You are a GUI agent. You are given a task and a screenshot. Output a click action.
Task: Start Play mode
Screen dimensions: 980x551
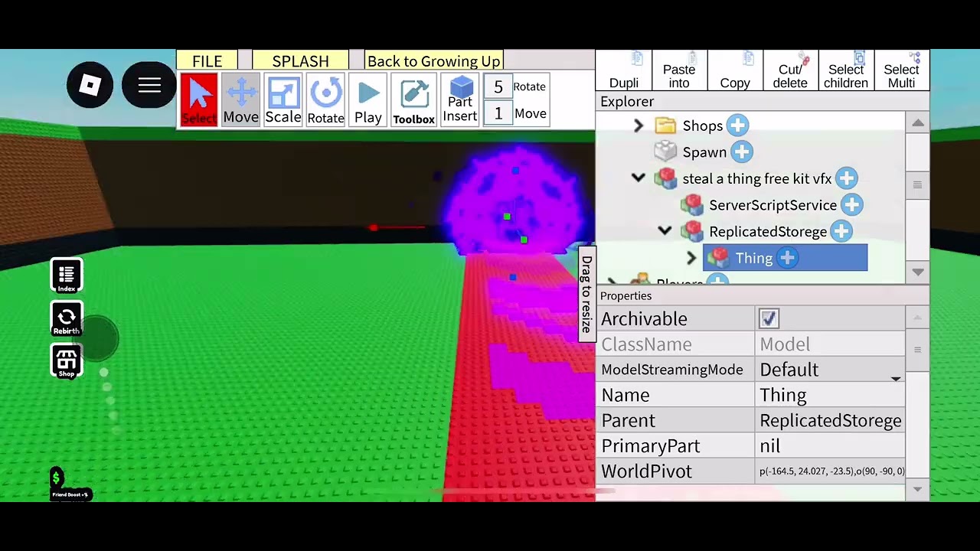pos(368,99)
